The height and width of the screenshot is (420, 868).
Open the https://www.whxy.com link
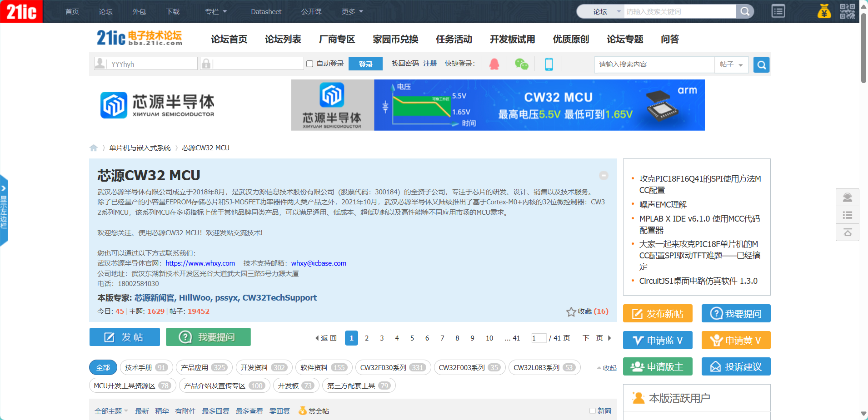(200, 263)
